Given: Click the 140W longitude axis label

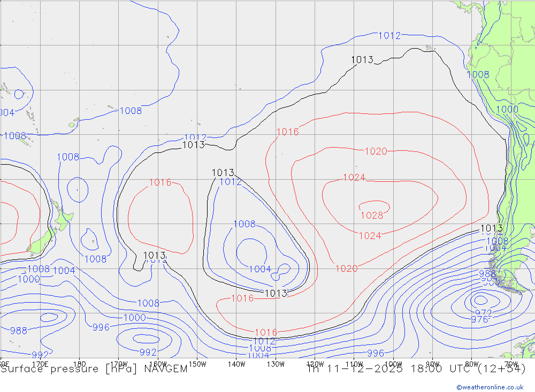Looking at the screenshot, I should (236, 364).
